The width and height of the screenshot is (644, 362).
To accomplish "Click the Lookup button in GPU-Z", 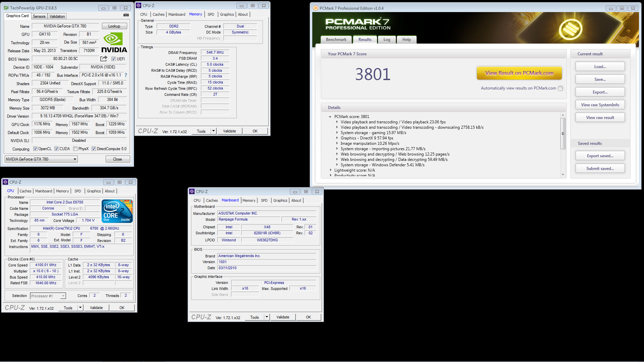I will click(x=114, y=26).
